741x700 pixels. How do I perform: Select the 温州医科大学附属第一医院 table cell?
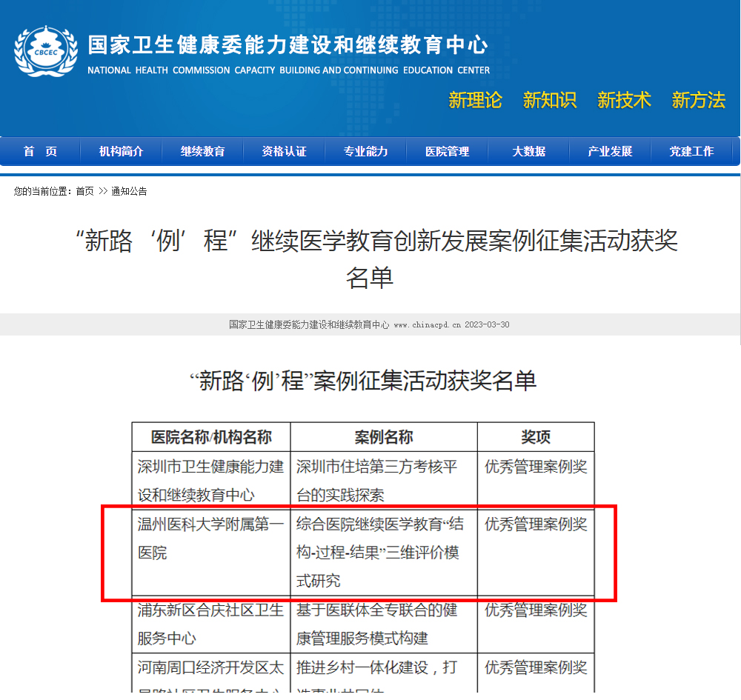pos(210,539)
